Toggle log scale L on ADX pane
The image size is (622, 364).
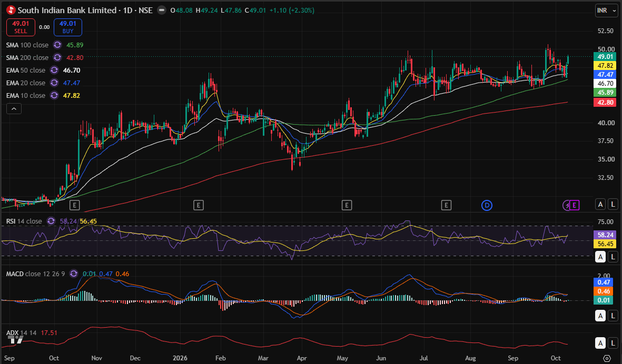[x=613, y=343]
